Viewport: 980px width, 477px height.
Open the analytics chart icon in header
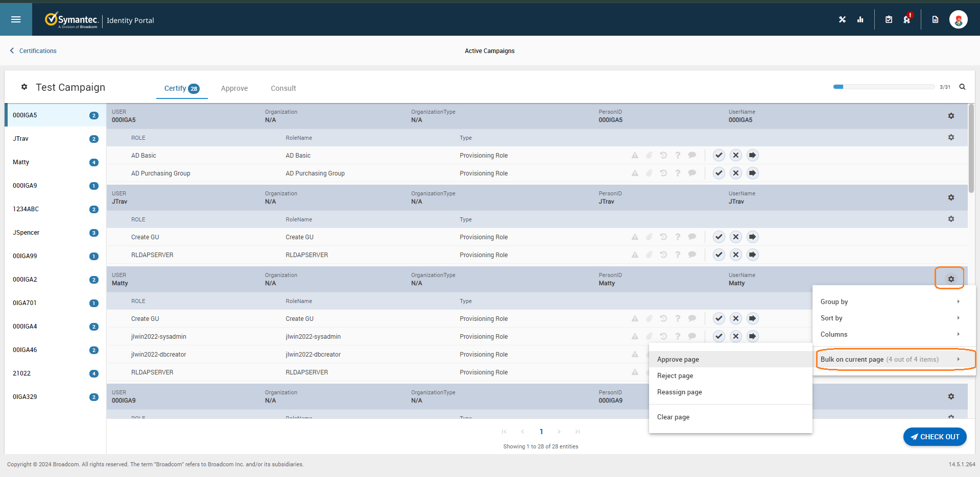[861, 19]
